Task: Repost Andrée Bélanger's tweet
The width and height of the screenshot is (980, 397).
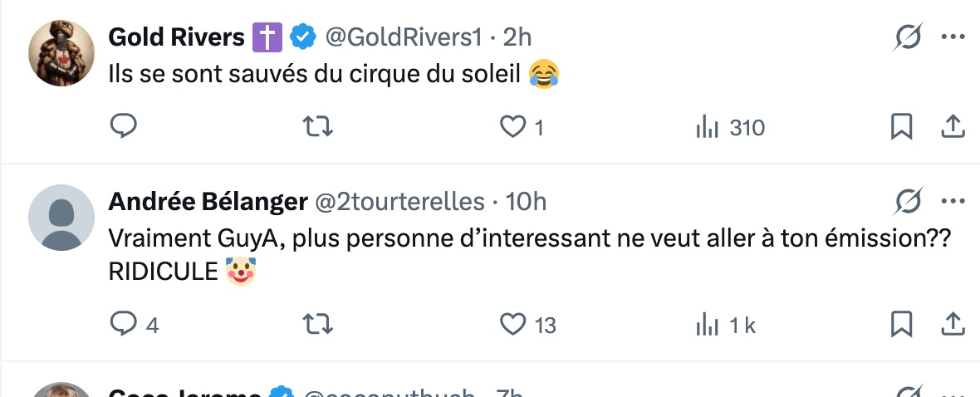Action: pos(317,324)
